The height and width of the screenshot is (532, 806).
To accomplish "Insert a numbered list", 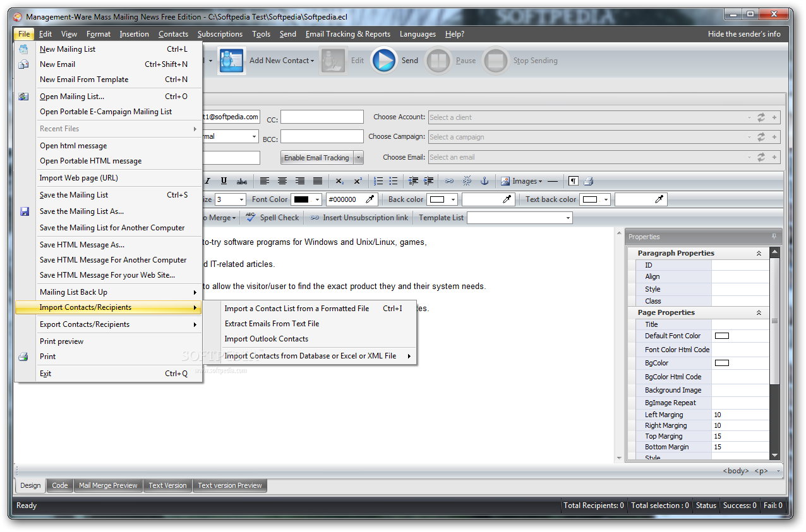I will coord(378,181).
